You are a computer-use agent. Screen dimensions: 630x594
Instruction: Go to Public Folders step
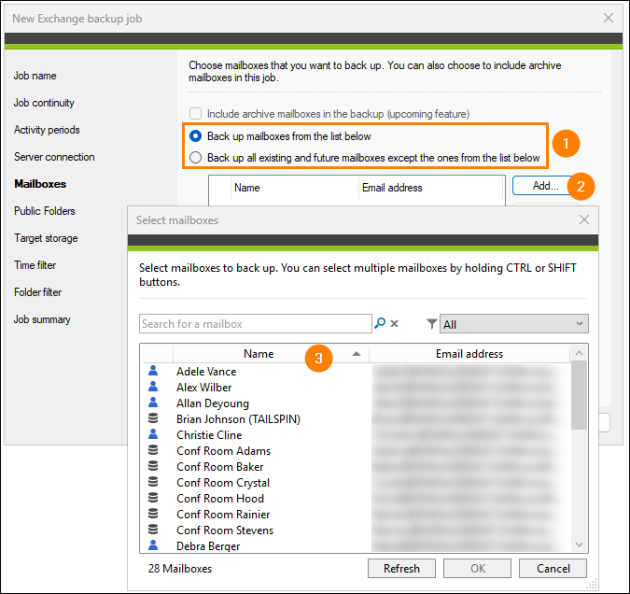45,211
